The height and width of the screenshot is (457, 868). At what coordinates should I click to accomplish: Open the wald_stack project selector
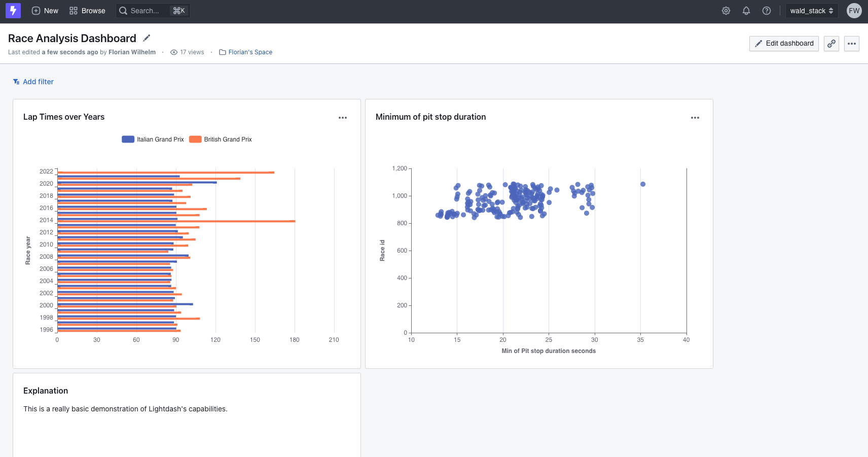[x=811, y=10]
